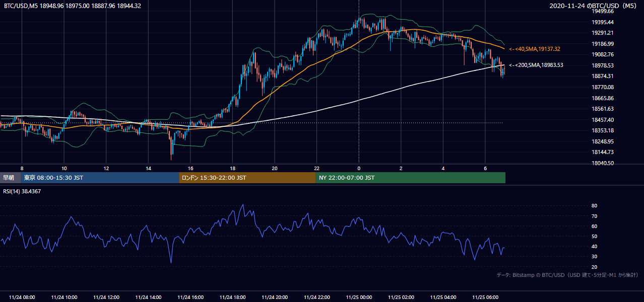Click price axis value 18770.08

tap(603, 87)
